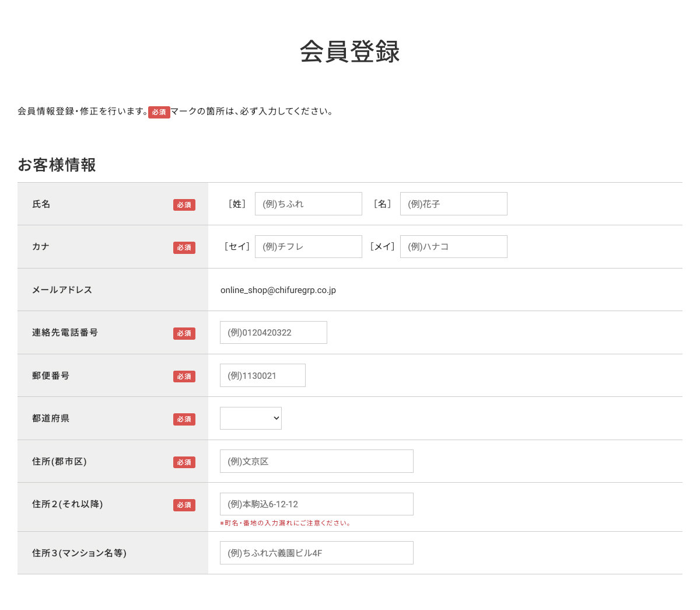Click the 必須 badge beside 連絡先電話番号
Screen dimensions: 700x610
184,333
